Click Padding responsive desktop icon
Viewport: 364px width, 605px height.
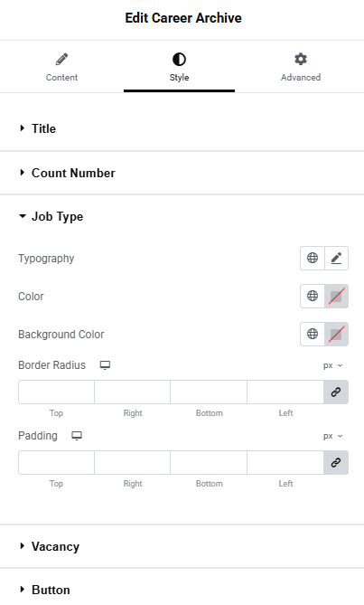(77, 436)
